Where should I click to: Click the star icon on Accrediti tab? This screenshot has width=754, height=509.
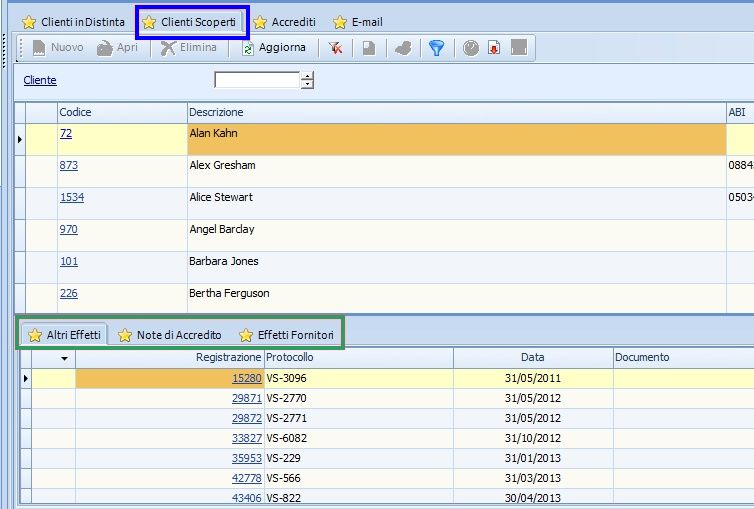click(x=260, y=22)
